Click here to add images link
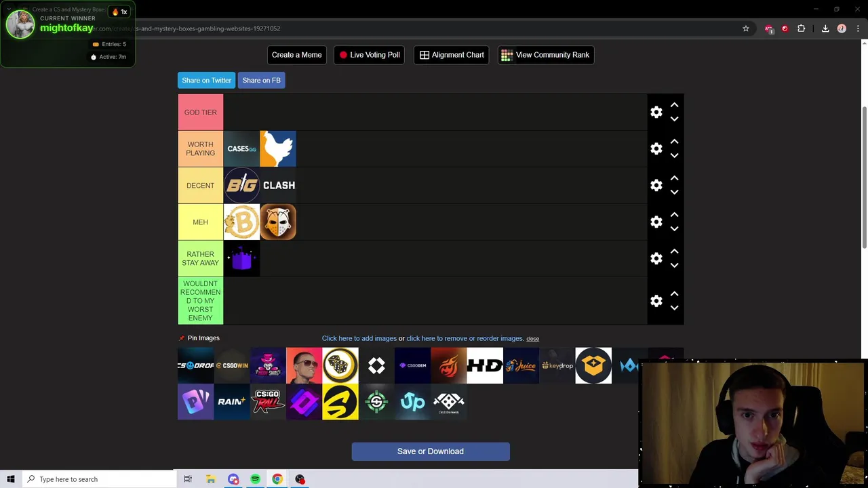The height and width of the screenshot is (488, 868). coord(359,338)
